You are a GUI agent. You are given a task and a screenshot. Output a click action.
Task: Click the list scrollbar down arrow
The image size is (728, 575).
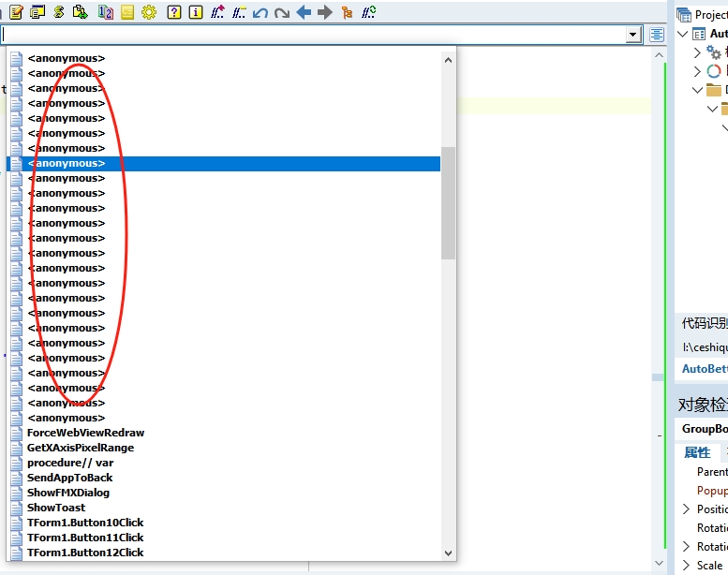(x=448, y=553)
